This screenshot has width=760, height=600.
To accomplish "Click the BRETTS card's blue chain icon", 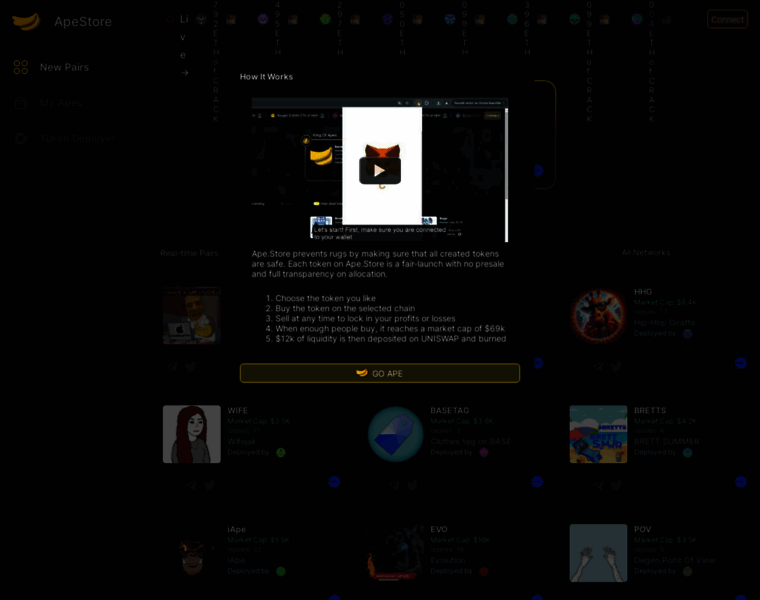I will tap(741, 481).
